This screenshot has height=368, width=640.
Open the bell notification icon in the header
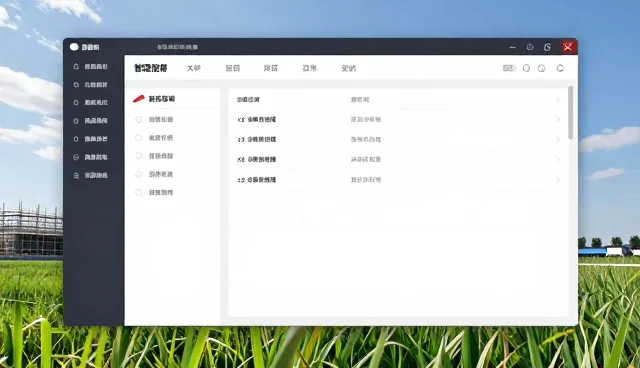point(560,68)
